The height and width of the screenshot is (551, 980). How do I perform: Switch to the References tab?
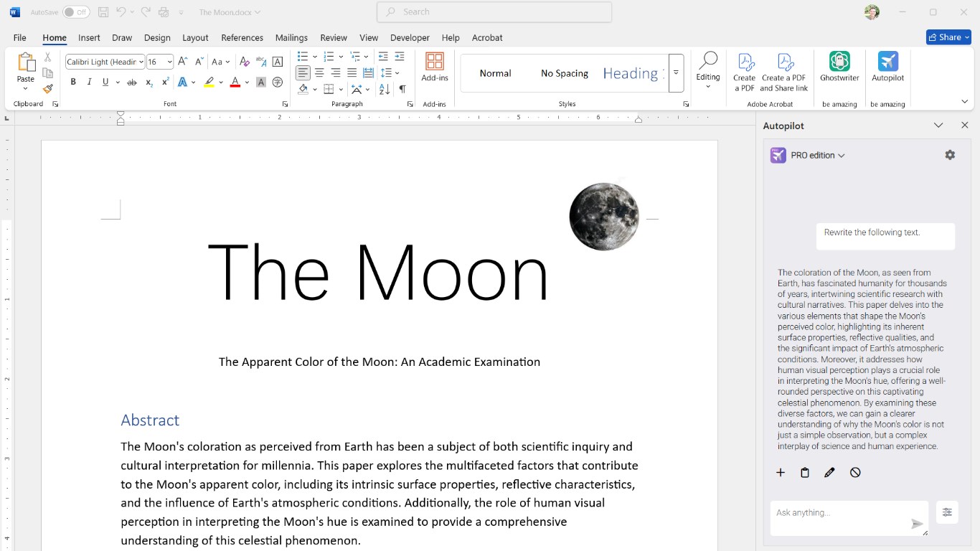[242, 38]
